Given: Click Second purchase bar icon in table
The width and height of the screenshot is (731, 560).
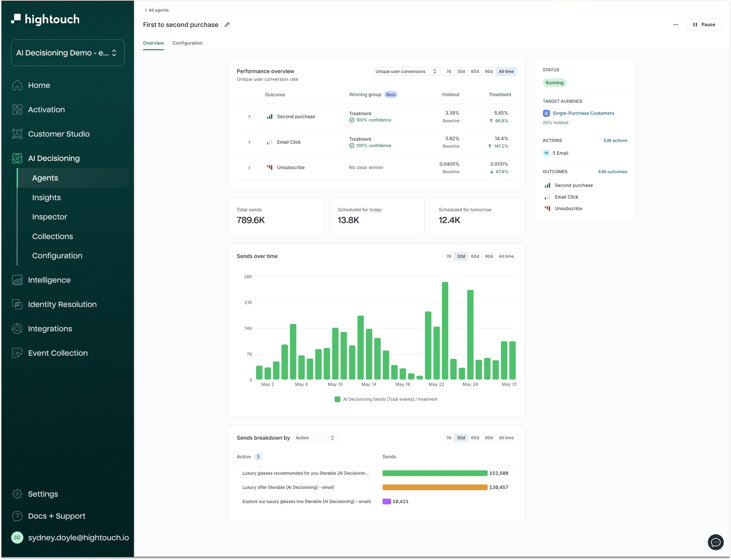Looking at the screenshot, I should (x=270, y=117).
